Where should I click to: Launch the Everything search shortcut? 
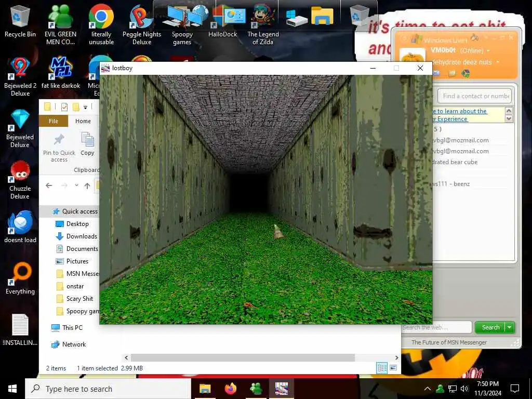pos(20,278)
